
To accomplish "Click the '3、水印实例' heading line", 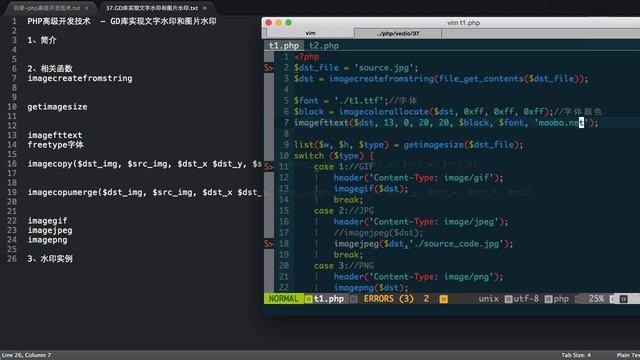I will pos(50,259).
